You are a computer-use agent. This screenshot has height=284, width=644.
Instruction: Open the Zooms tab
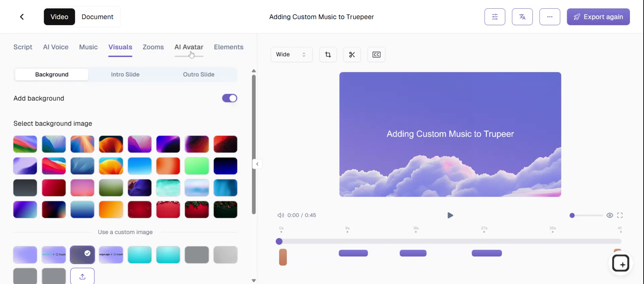tap(153, 47)
